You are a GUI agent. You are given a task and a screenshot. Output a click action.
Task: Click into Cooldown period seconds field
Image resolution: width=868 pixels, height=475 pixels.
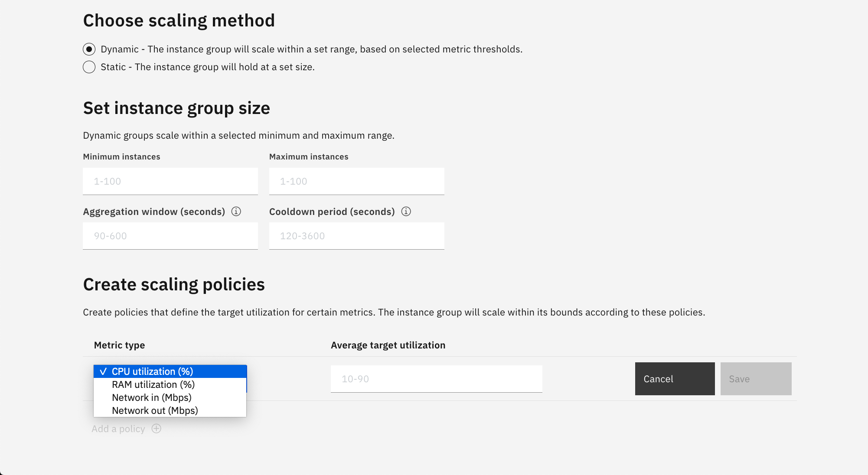click(356, 236)
